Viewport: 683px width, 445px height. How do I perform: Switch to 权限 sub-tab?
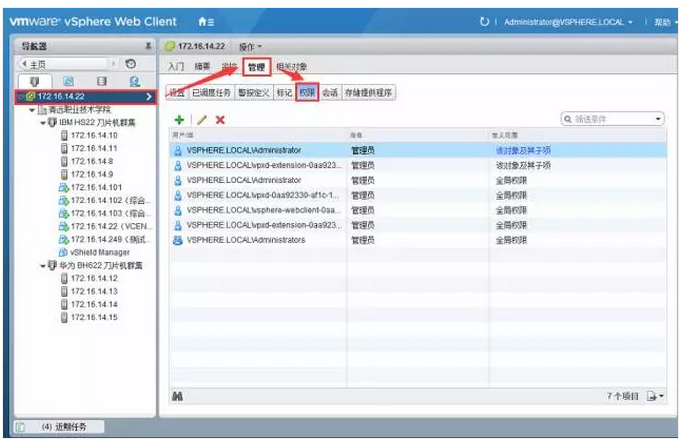(307, 92)
